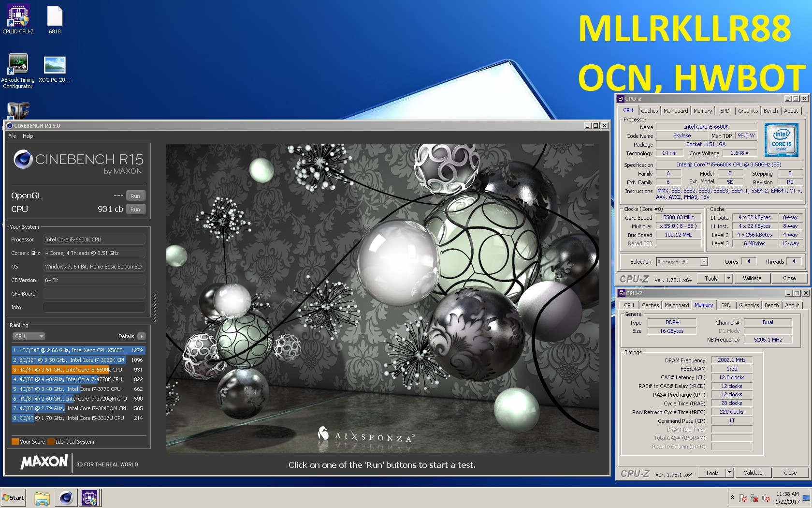This screenshot has width=812, height=508.
Task: Switch to Mainboard tab in upper CPU-Z window
Action: (x=676, y=111)
